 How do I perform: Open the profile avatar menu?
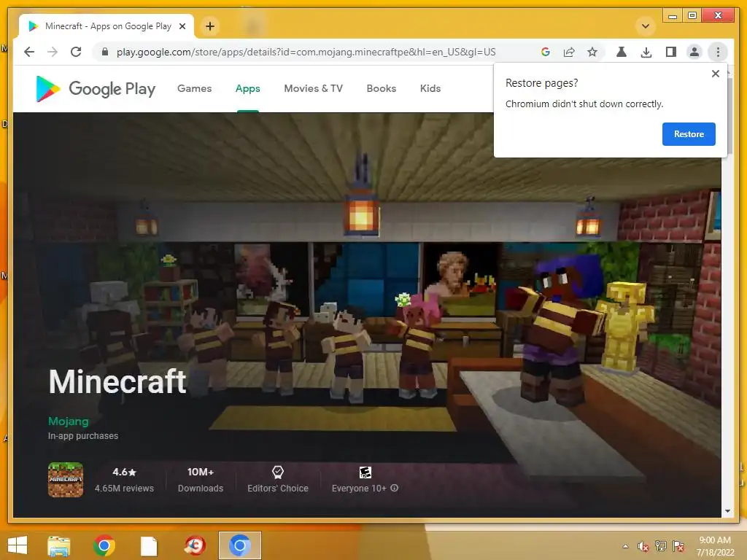point(694,52)
